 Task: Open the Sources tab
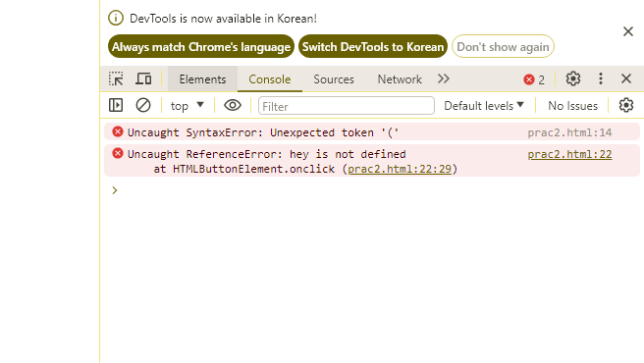click(x=334, y=78)
